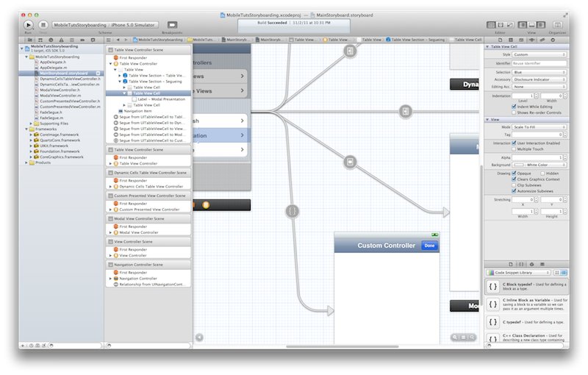Show the Object library tab
Screen dimensions: 588x375
pyautogui.click(x=531, y=264)
